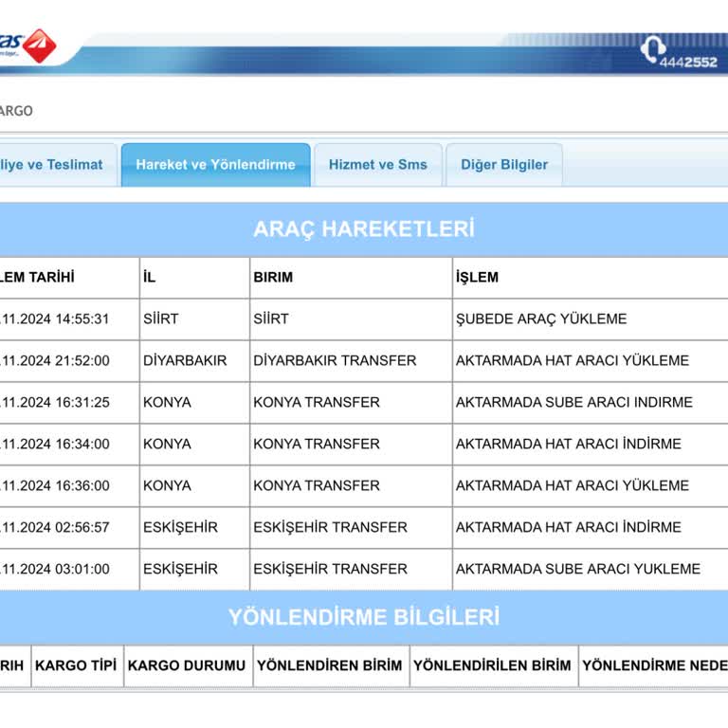Viewport: 728px width, 728px height.
Task: Click the 4442552 phone number
Action: (688, 63)
